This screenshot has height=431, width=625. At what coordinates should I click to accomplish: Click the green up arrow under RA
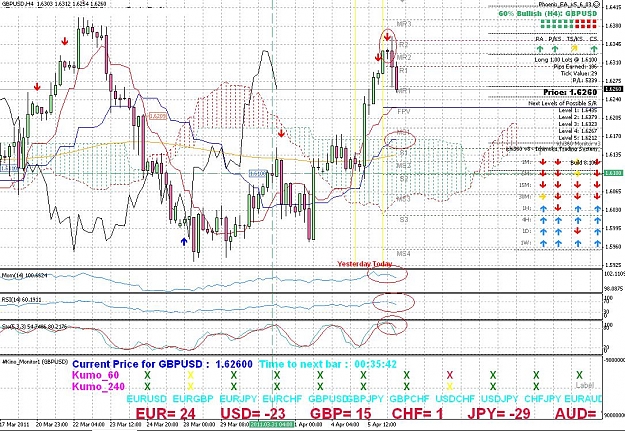tap(540, 49)
